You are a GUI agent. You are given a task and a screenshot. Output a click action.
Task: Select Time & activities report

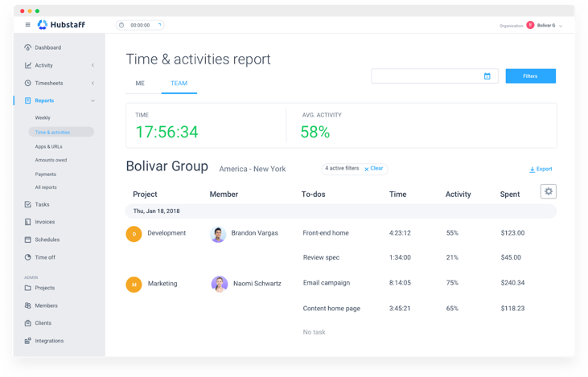[61, 132]
